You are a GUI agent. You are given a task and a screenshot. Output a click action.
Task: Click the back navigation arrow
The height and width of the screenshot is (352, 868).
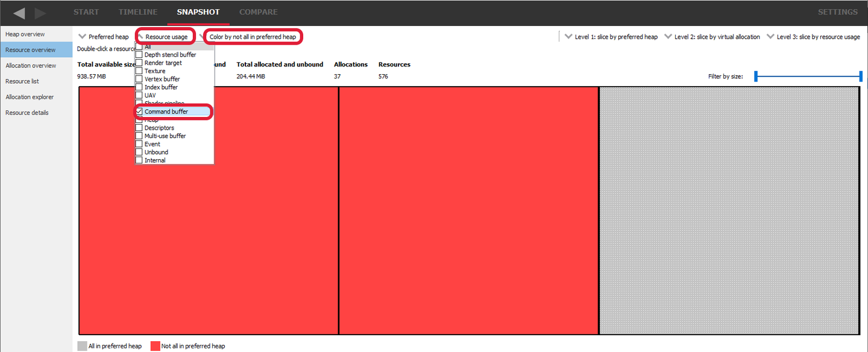[x=18, y=13]
